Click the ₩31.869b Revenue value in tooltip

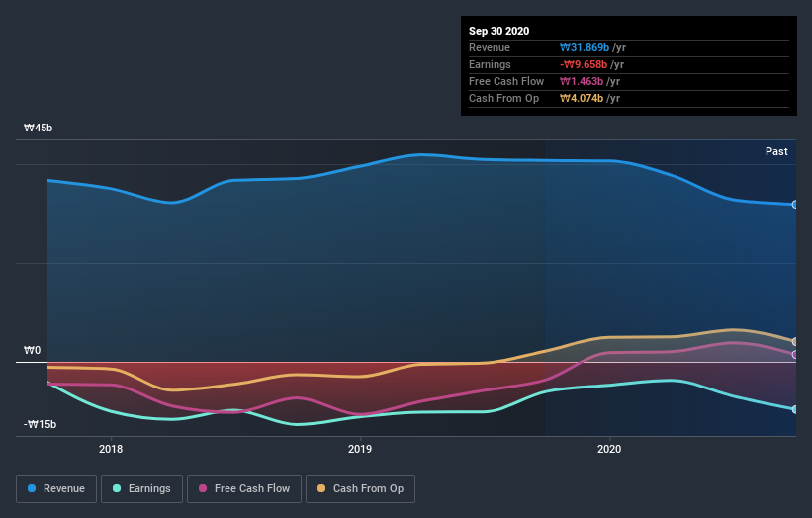pos(585,47)
